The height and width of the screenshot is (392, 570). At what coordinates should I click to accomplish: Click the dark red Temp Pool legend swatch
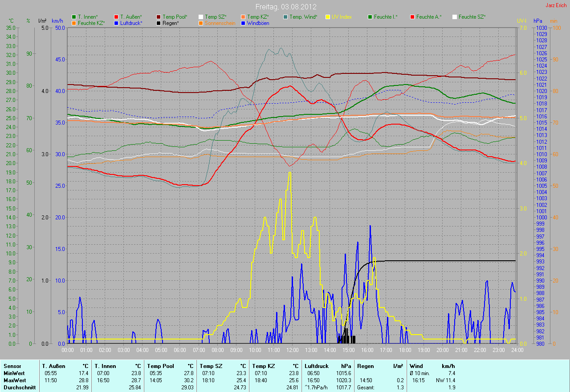[x=159, y=17]
